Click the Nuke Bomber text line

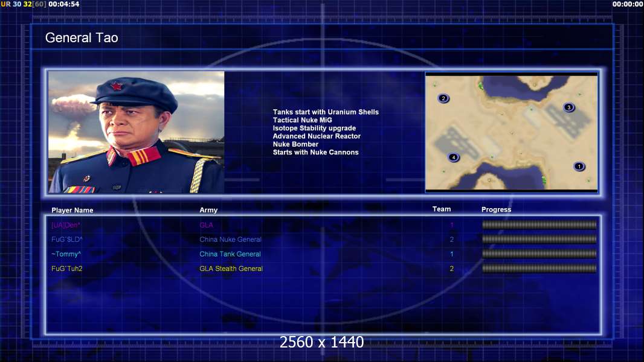295,144
